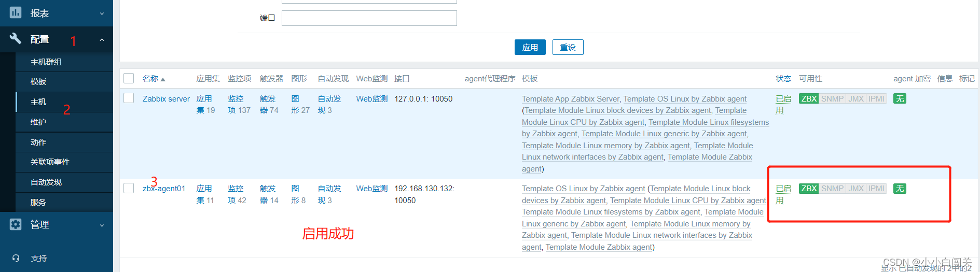
Task: Open 触发器 14 for zbx-agent01
Action: point(269,194)
